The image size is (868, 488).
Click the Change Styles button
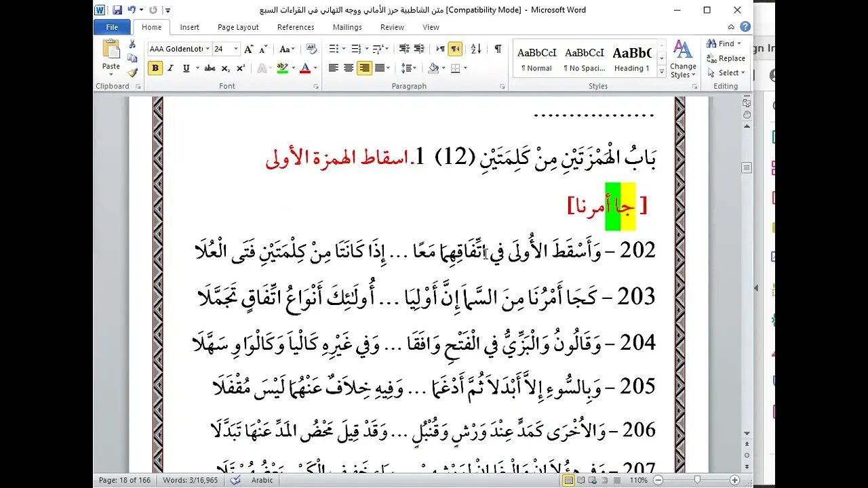click(x=683, y=59)
